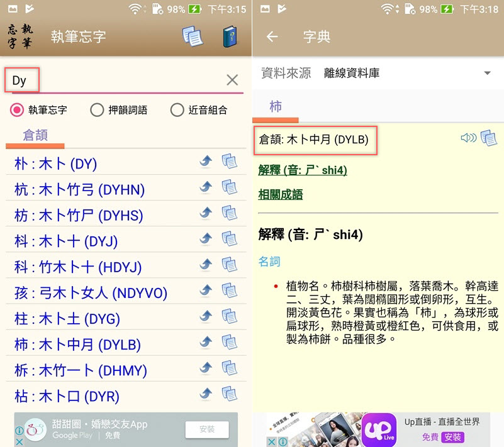504x447 pixels.
Task: Select the 執筆忘字 radio option
Action: (17, 110)
